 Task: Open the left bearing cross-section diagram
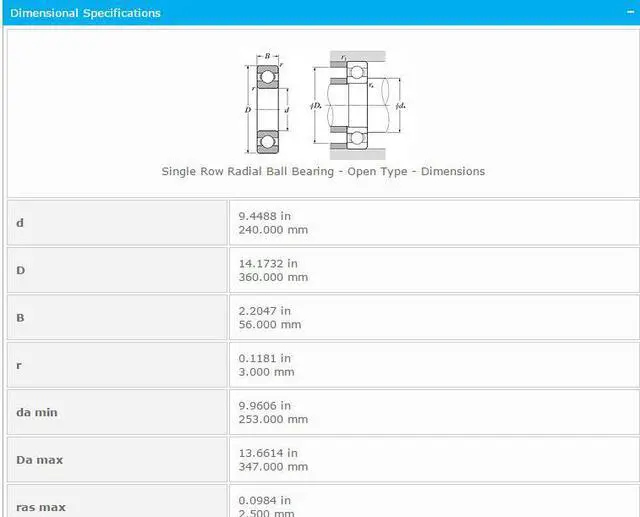(267, 104)
